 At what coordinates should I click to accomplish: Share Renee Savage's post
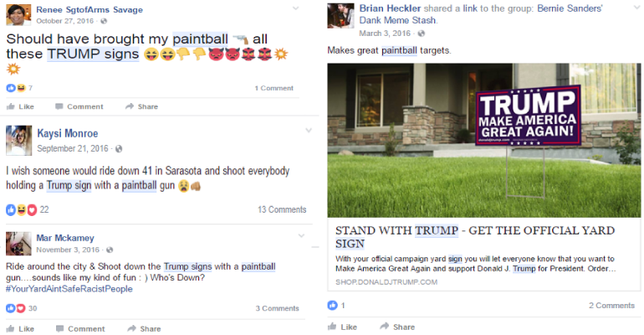[141, 106]
